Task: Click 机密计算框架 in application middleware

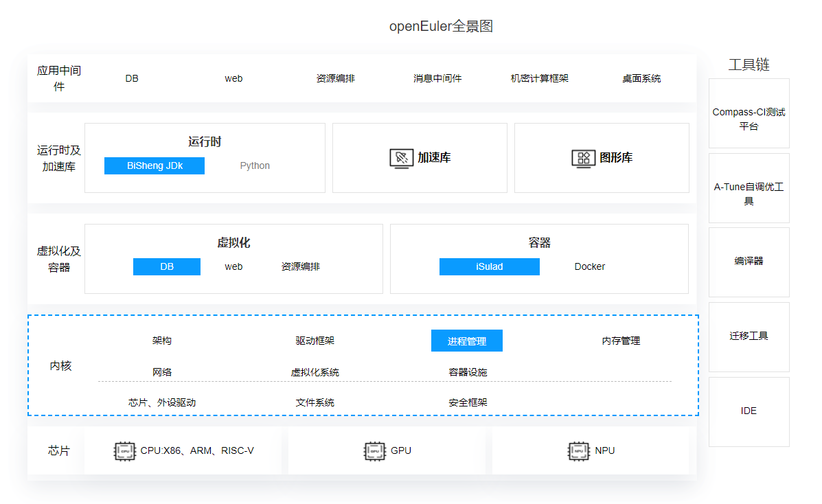Action: (539, 78)
